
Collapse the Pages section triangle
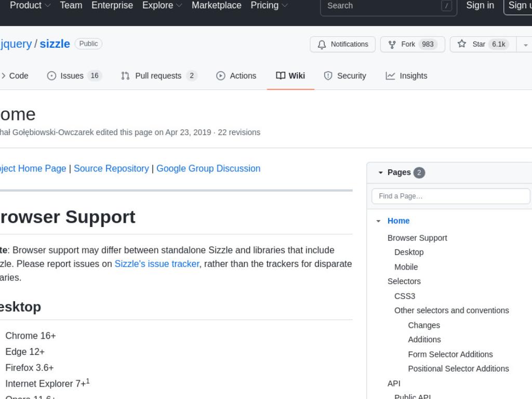pyautogui.click(x=380, y=172)
